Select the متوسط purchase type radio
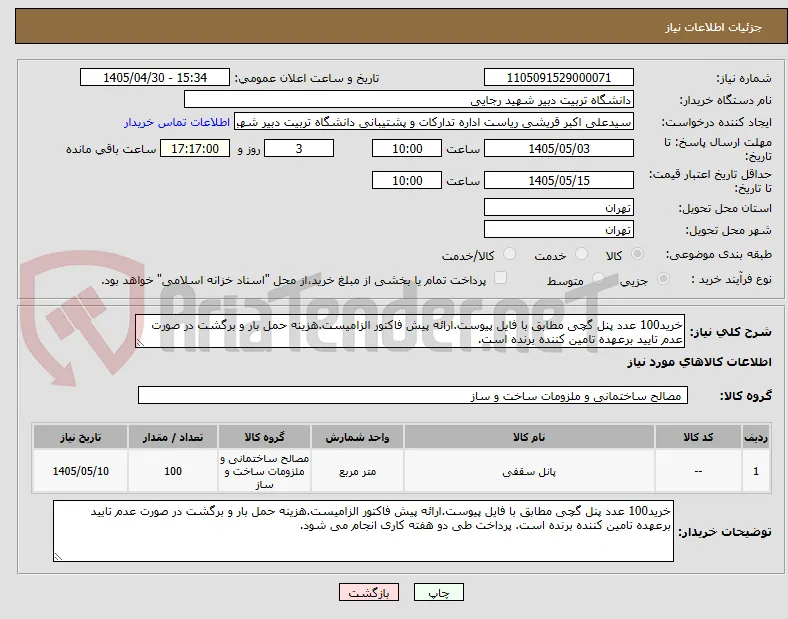Screen dimensions: 788x619 598,278
